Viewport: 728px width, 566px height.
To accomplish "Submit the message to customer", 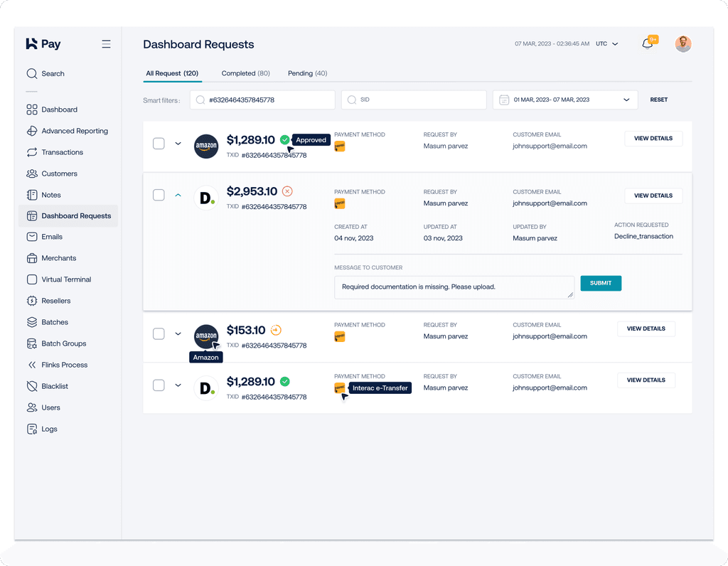I will 601,283.
